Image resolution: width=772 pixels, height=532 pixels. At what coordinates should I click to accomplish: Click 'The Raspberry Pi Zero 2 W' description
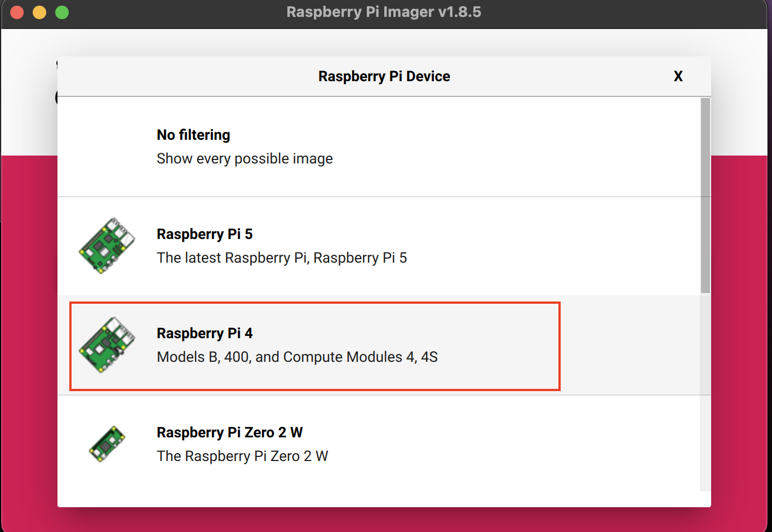tap(242, 456)
